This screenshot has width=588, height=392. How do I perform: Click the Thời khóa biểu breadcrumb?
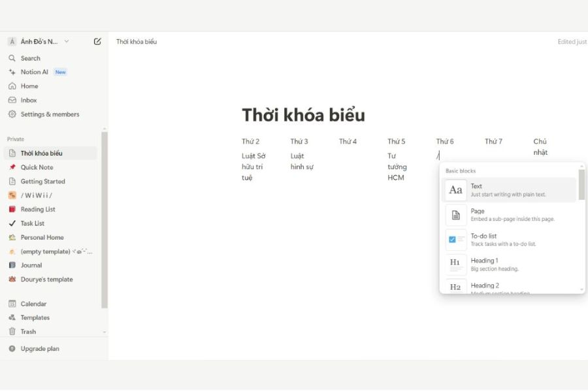pyautogui.click(x=137, y=42)
